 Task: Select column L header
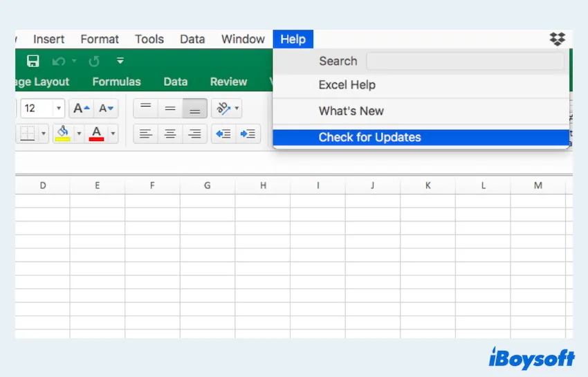pos(483,185)
